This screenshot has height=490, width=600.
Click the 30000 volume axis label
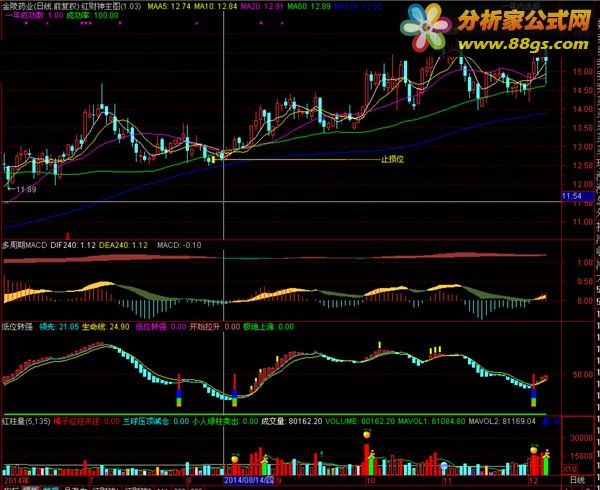[581, 437]
